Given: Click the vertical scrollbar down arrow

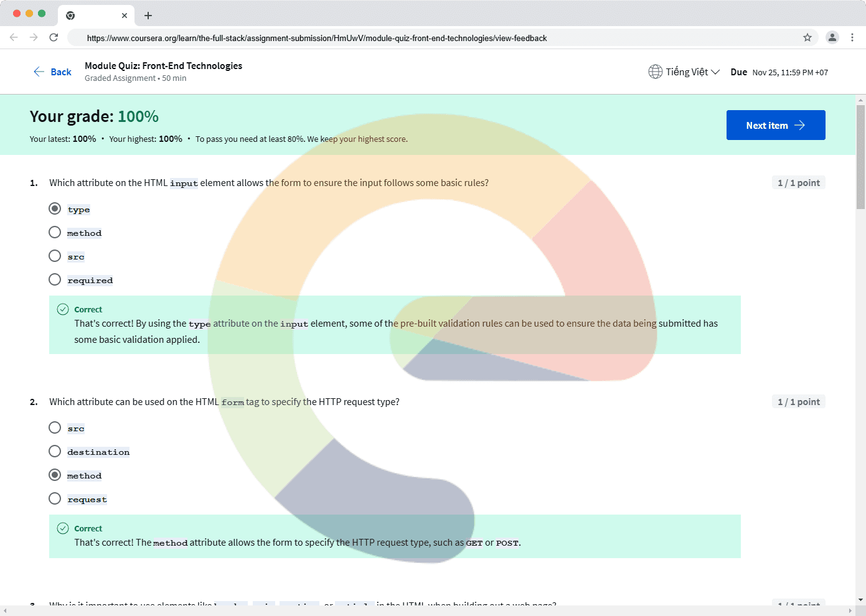Looking at the screenshot, I should click(860, 600).
